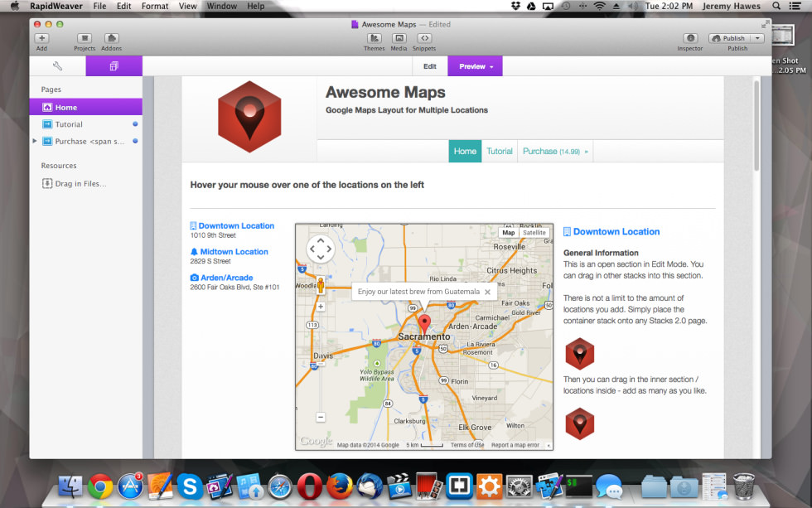Open the Media browser
Image resolution: width=812 pixels, height=508 pixels.
click(399, 38)
